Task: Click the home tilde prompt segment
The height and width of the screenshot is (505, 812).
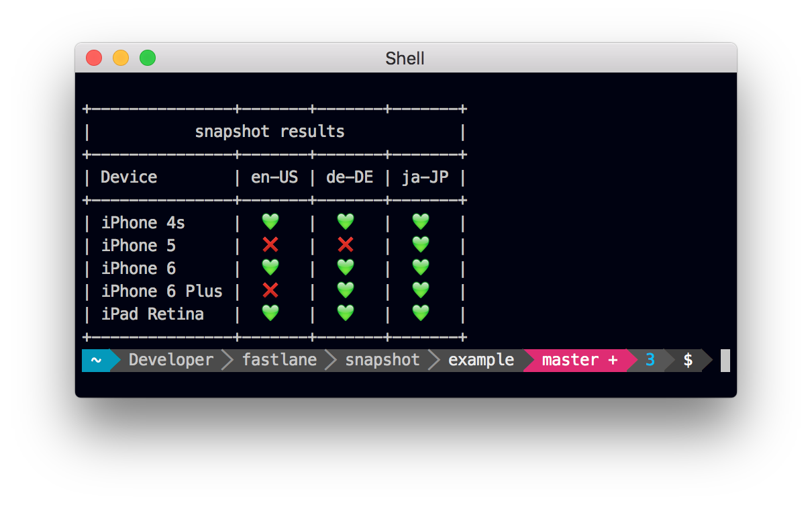Action: 95,360
